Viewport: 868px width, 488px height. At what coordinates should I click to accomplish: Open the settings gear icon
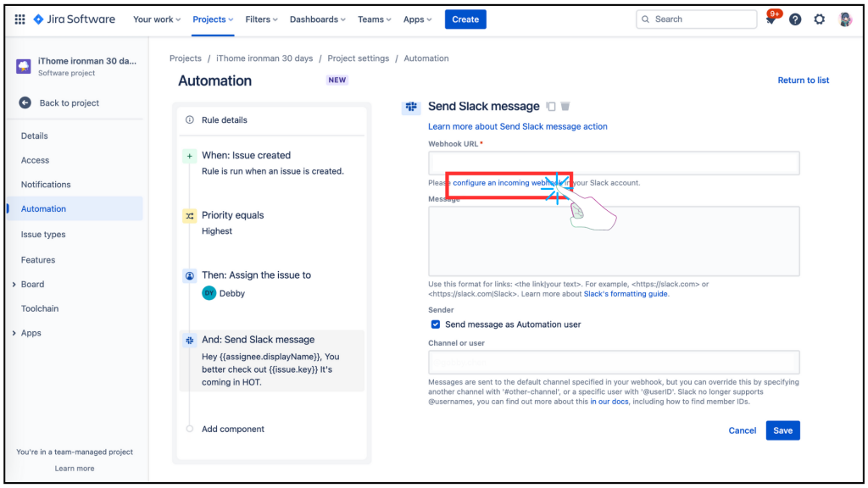click(x=820, y=19)
